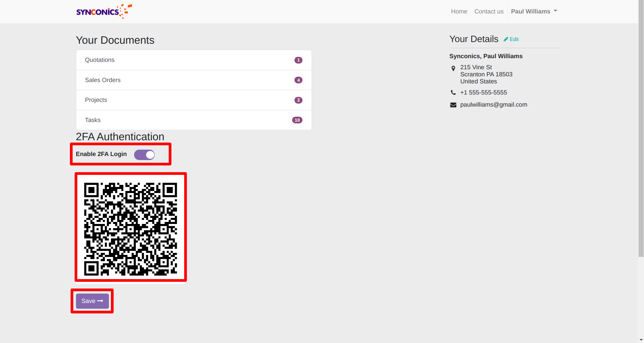Click the phone handset icon

[x=453, y=92]
